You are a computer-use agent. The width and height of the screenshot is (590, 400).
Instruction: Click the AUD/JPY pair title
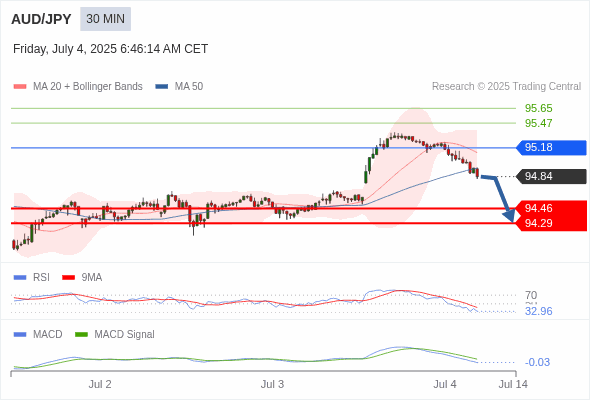click(41, 19)
